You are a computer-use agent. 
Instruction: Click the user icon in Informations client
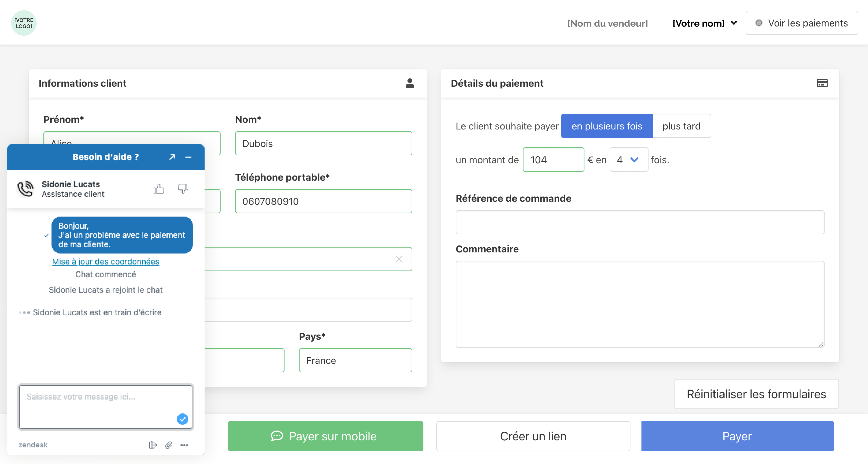[410, 83]
